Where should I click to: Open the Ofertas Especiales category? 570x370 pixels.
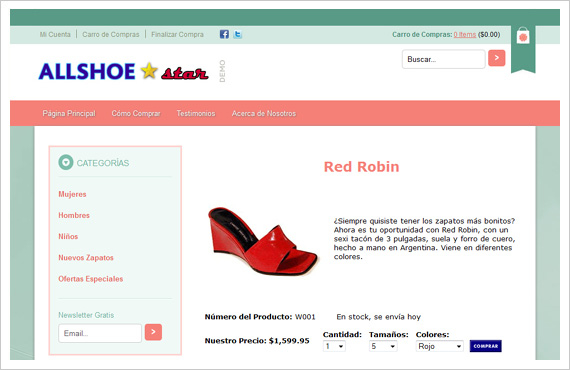(91, 279)
